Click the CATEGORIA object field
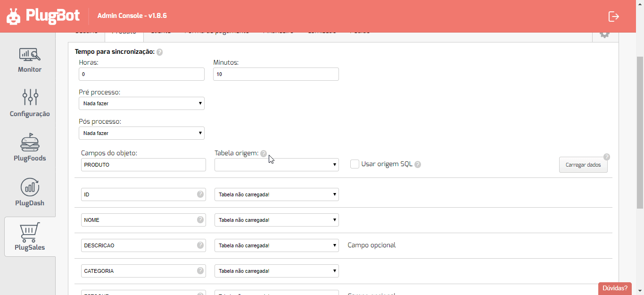Viewport: 644px width, 295px height. [143, 271]
